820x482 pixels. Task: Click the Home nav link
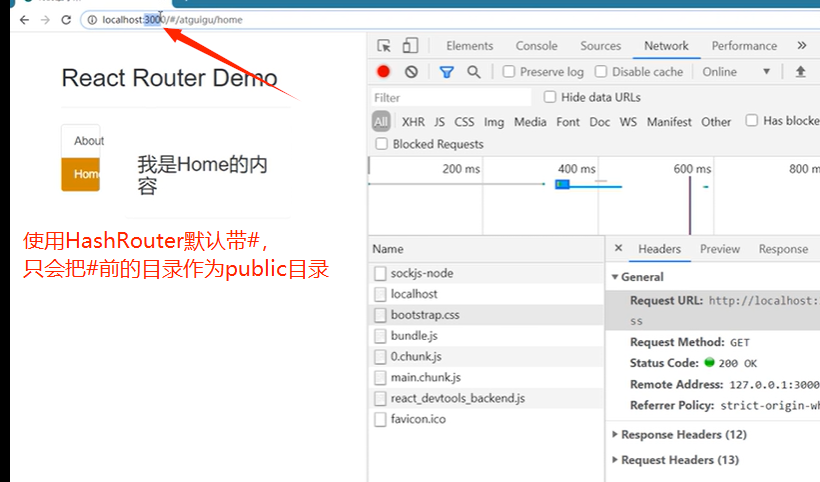81,174
